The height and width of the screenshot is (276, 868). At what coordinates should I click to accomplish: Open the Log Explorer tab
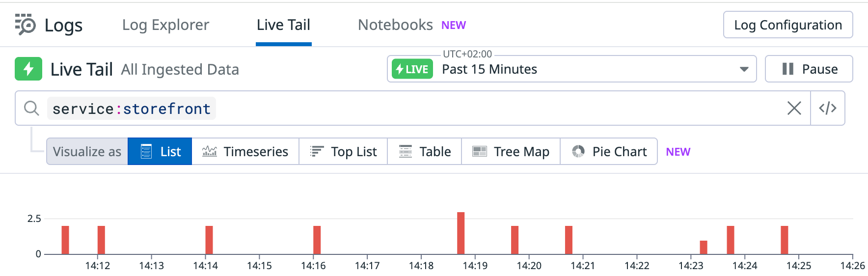165,25
